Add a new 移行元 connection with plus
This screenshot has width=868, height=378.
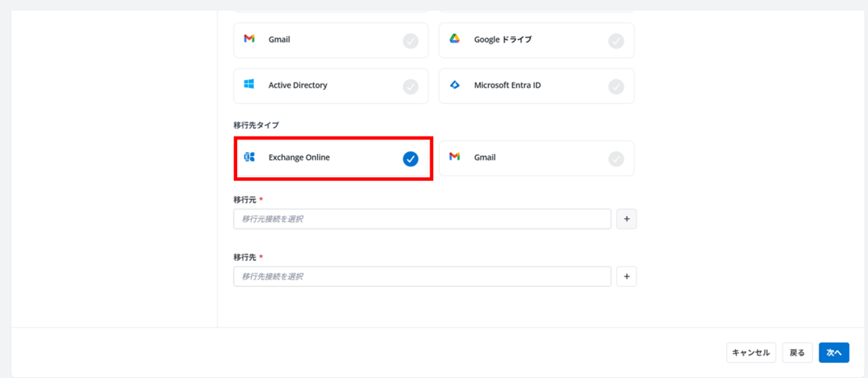(626, 218)
